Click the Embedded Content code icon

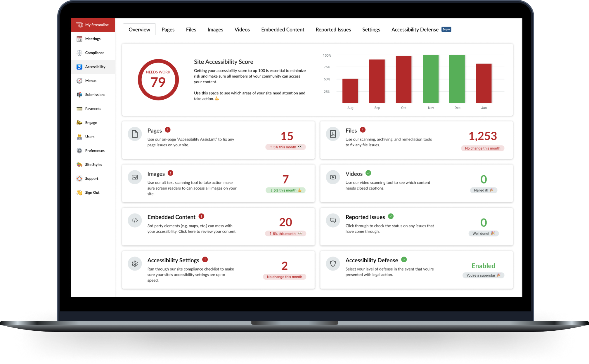[135, 221]
